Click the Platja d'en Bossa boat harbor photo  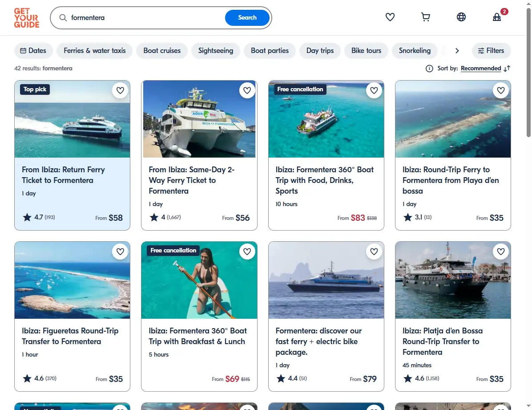453,280
